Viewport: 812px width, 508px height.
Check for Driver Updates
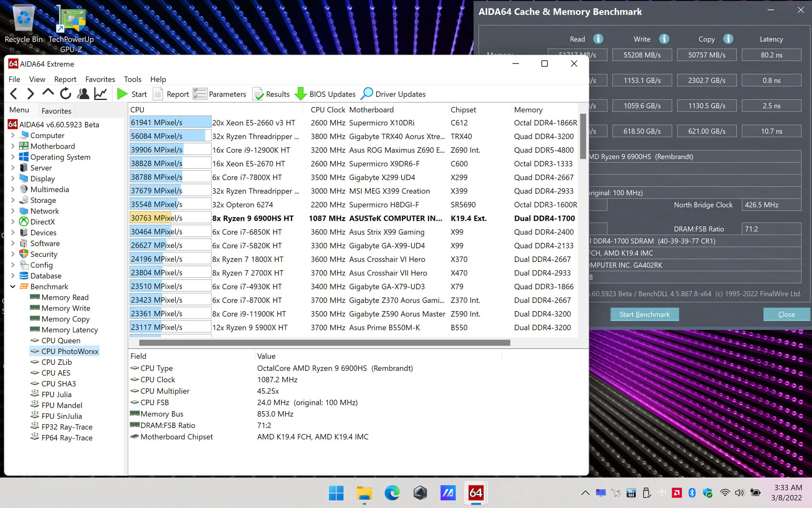(x=393, y=94)
